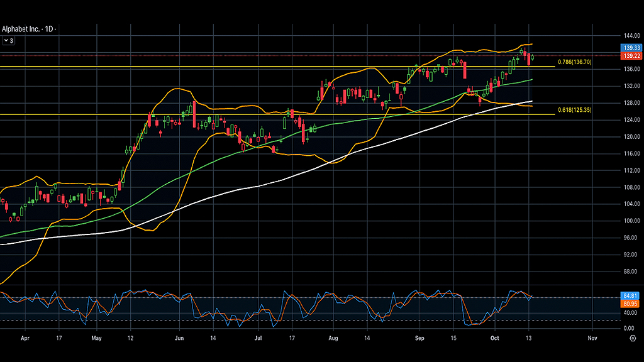Click the 0.618(125.35) Fibonacci level label
644x362 pixels.
(x=575, y=110)
